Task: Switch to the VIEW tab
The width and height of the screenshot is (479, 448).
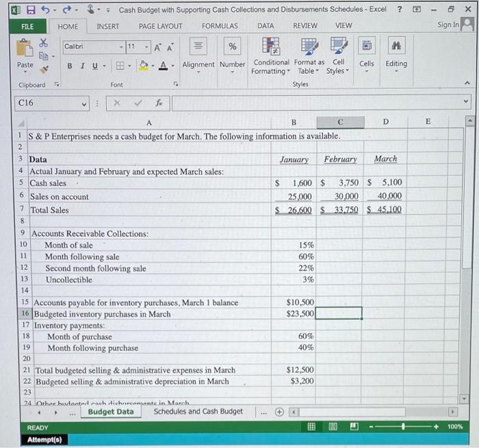Action: coord(344,25)
